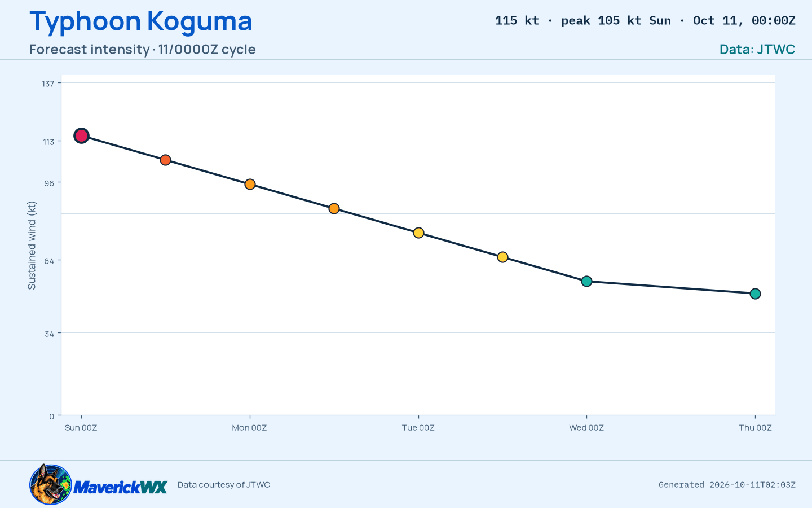Click the 'Sun 00Z' x-axis label
812x508 pixels.
point(81,427)
